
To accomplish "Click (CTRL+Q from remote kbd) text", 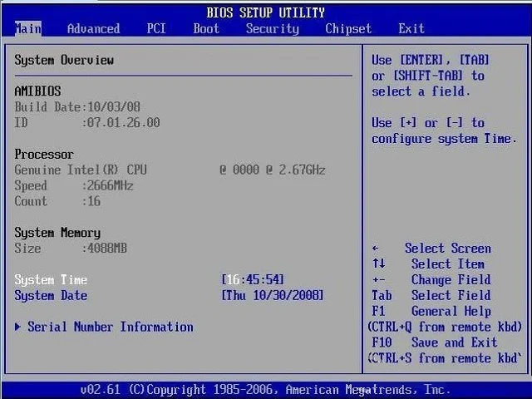I will pyautogui.click(x=445, y=327).
